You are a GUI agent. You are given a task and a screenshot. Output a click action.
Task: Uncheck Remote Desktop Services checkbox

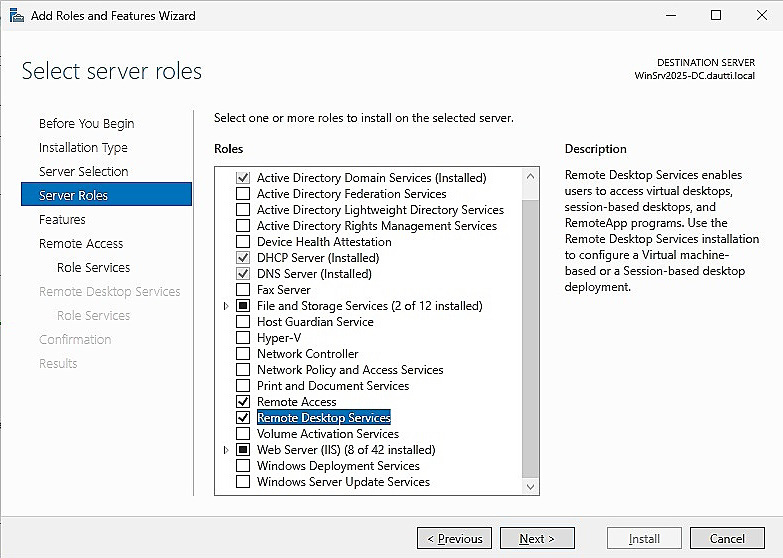point(243,418)
